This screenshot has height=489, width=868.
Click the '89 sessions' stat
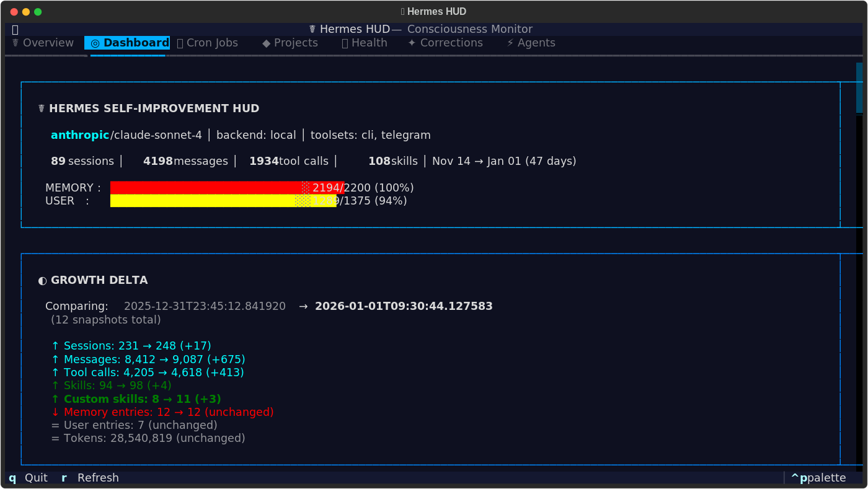(82, 161)
